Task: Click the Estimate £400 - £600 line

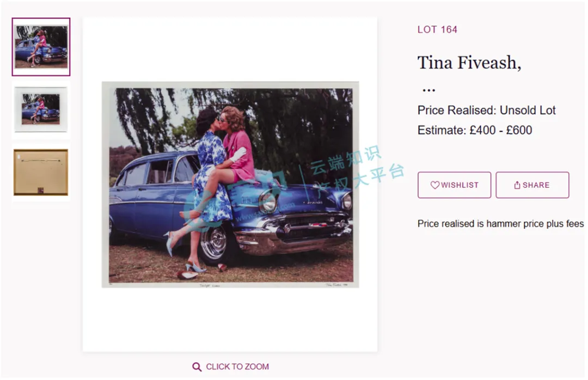Action: (475, 130)
